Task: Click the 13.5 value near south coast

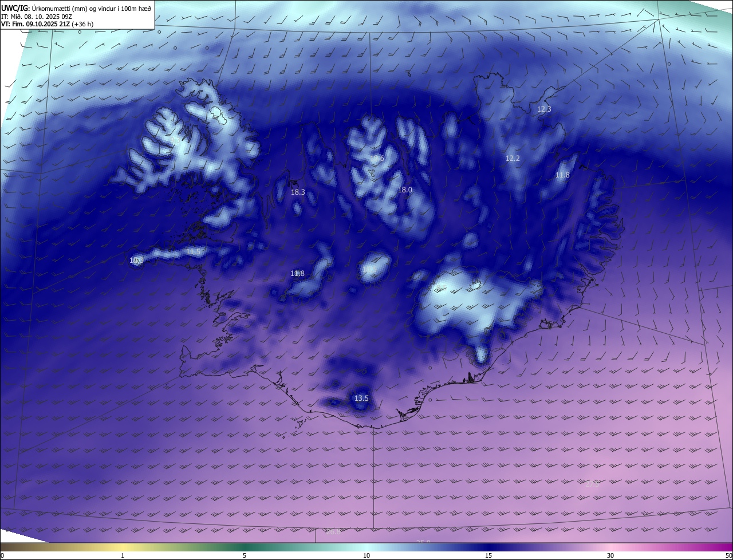Action: [x=361, y=398]
